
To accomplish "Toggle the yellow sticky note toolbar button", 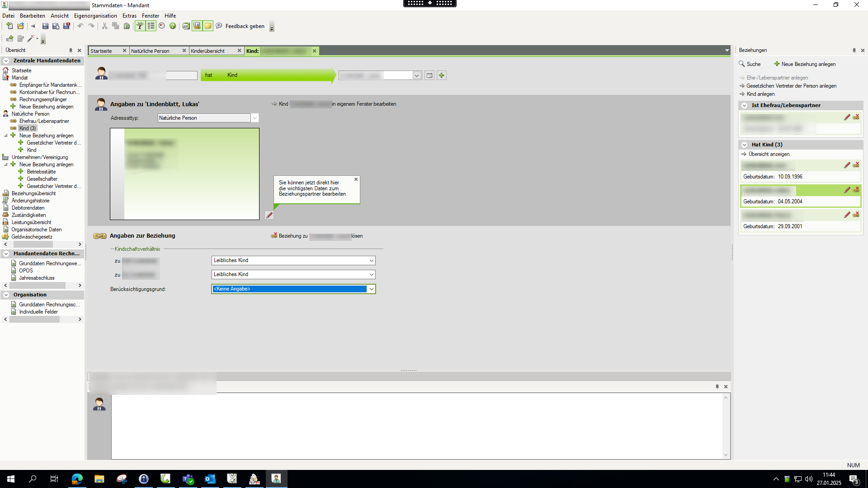I will click(x=208, y=26).
